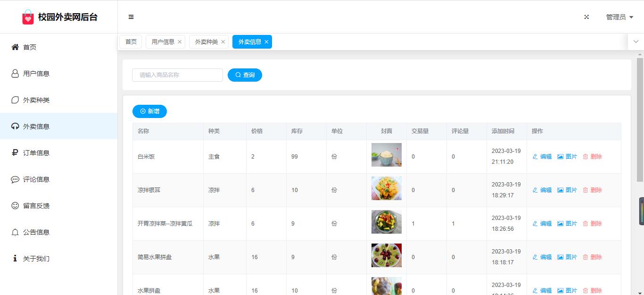Close the 外卖种类 tab
Image resolution: width=644 pixels, height=295 pixels.
223,42
